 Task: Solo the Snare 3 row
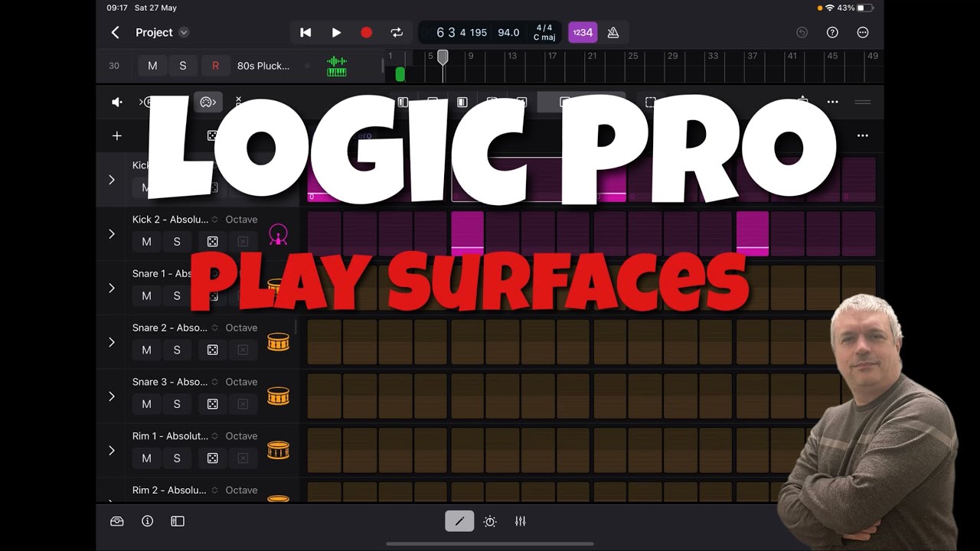pyautogui.click(x=177, y=404)
